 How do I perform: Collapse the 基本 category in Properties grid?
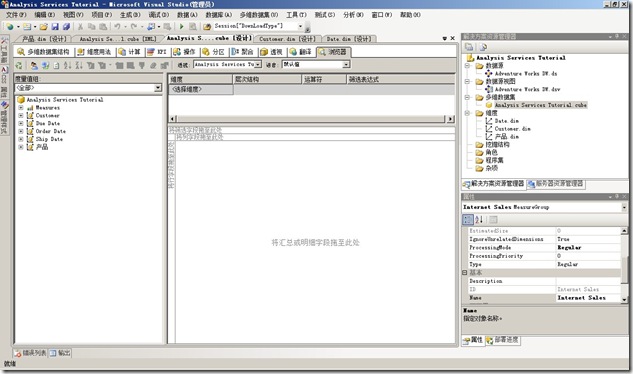(465, 273)
